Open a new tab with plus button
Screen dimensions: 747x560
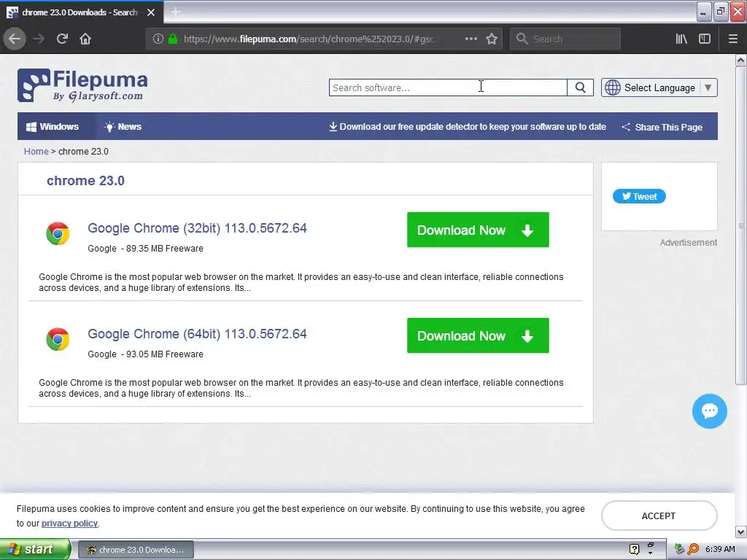(175, 12)
